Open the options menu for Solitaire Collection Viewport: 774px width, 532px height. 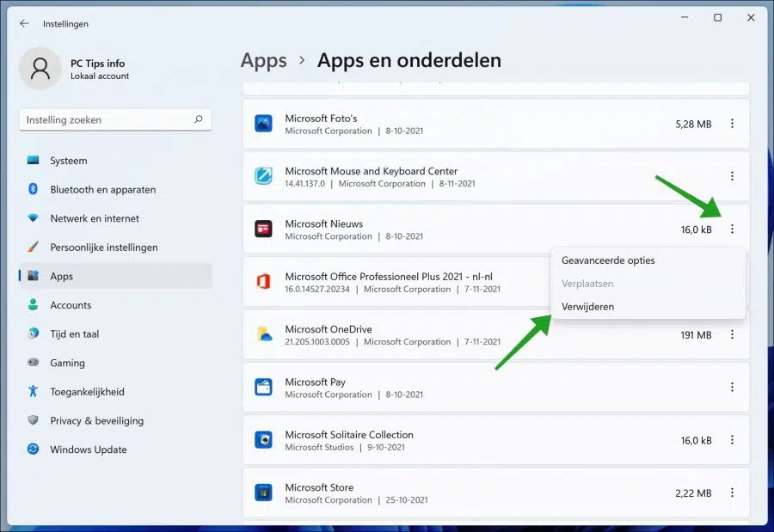click(x=732, y=440)
